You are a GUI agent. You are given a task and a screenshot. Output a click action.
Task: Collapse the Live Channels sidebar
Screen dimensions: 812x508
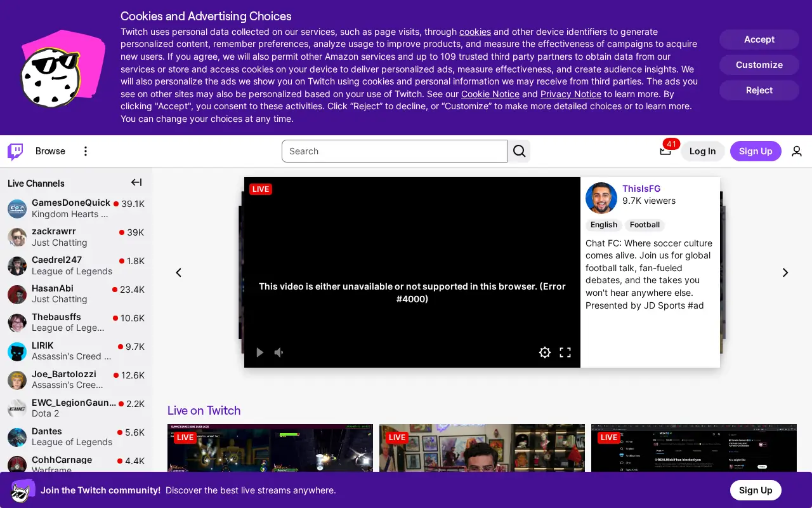pyautogui.click(x=136, y=183)
